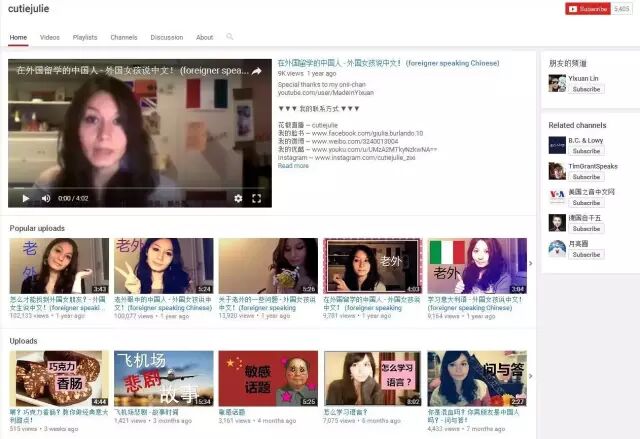Go to the Channels tab

[124, 37]
